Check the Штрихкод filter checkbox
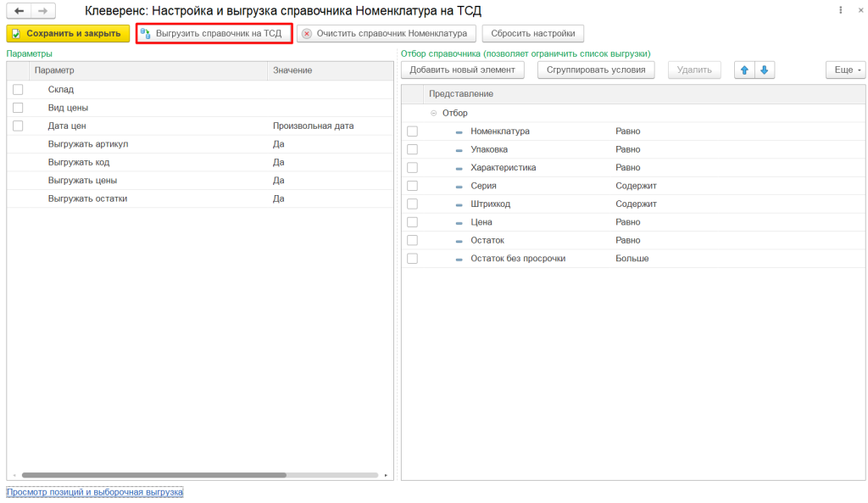 pos(412,204)
